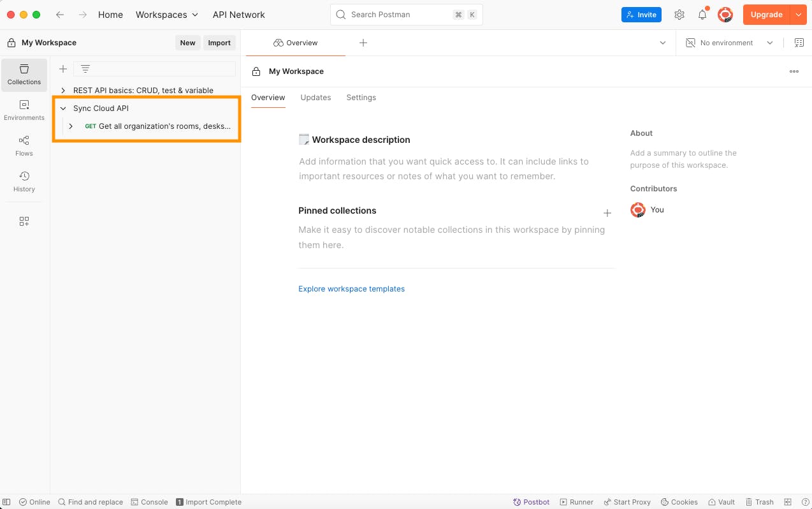Screen dimensions: 812x509
Task: Go back with the left arrow
Action: tap(60, 15)
